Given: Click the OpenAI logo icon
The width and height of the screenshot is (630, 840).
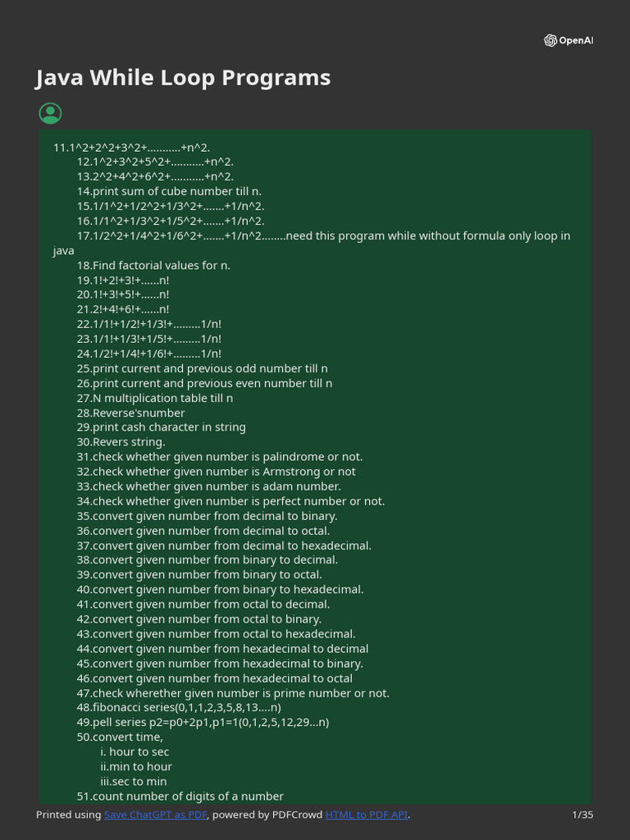Looking at the screenshot, I should coord(550,40).
